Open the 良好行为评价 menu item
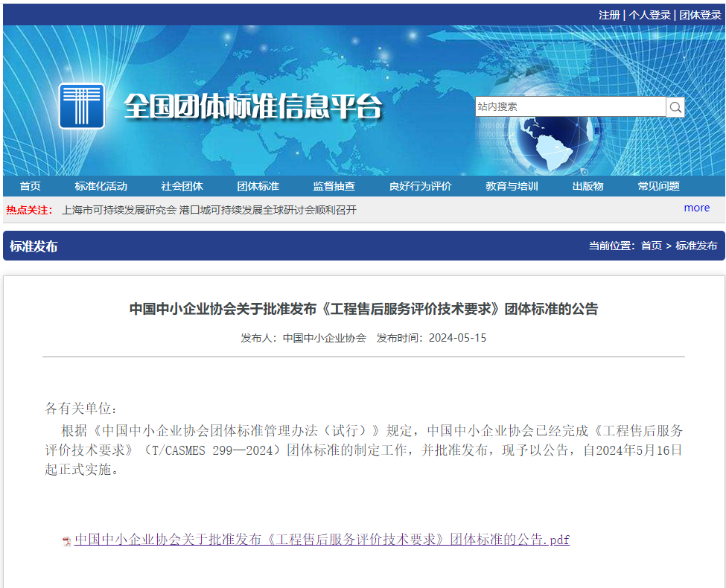The height and width of the screenshot is (588, 726). pyautogui.click(x=421, y=186)
